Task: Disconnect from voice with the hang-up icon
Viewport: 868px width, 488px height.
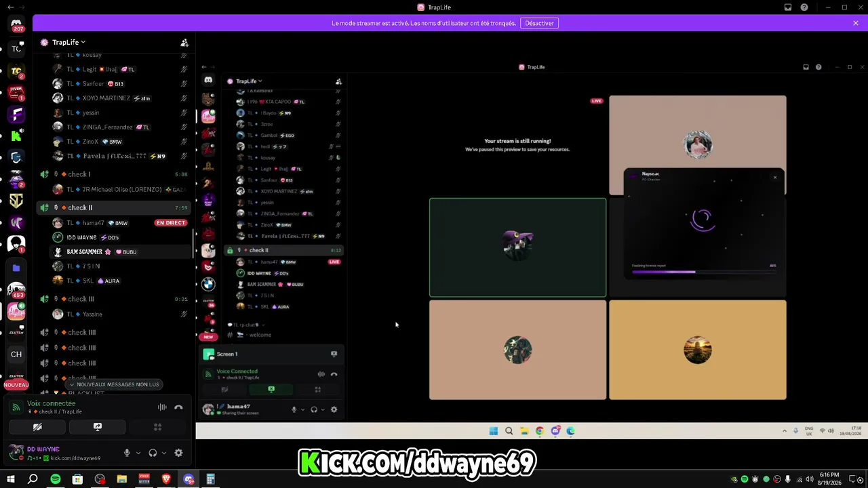Action: (x=178, y=407)
